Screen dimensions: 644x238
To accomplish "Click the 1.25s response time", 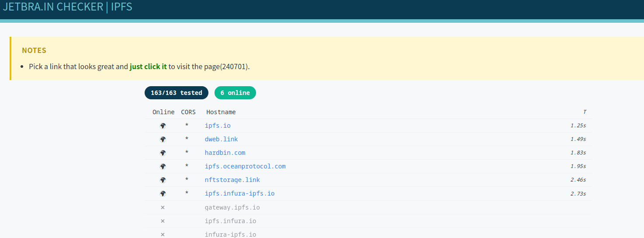I will point(578,126).
